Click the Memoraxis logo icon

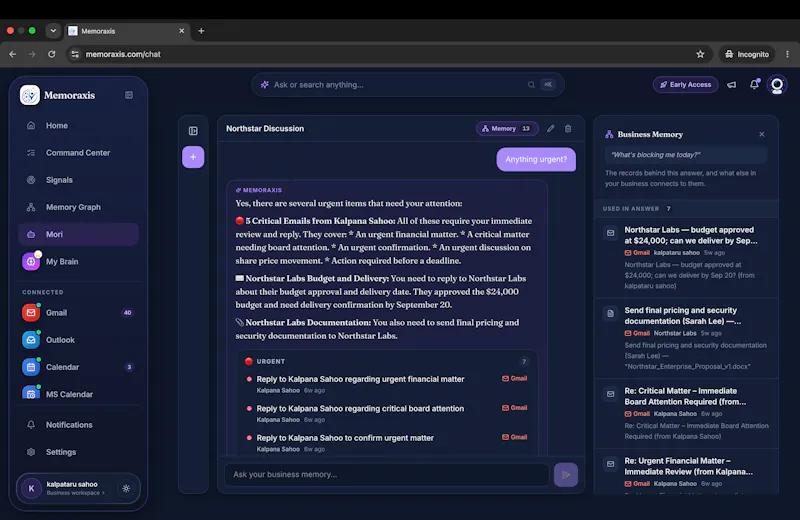(x=30, y=95)
